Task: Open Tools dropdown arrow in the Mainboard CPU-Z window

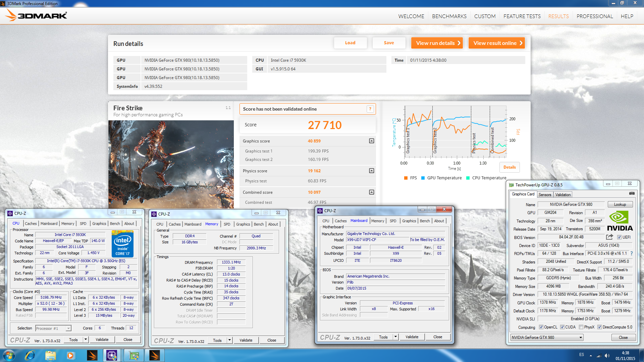Action: click(x=395, y=337)
